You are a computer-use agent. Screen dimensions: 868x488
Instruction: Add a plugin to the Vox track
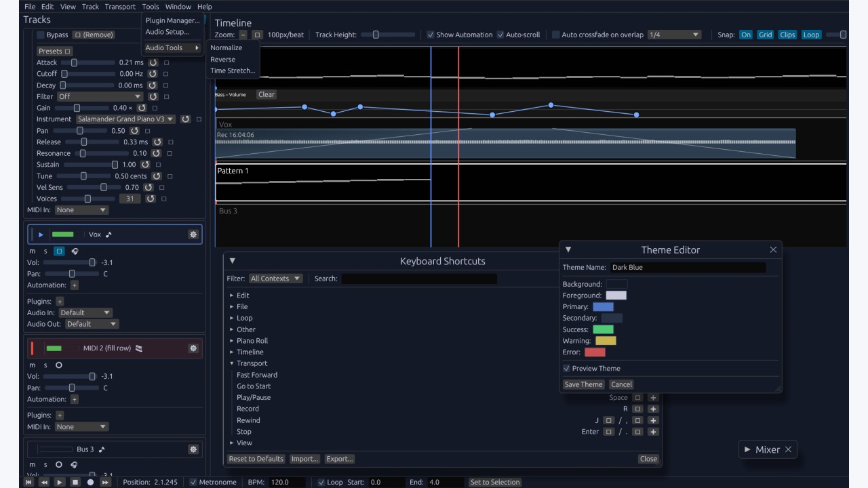click(60, 302)
